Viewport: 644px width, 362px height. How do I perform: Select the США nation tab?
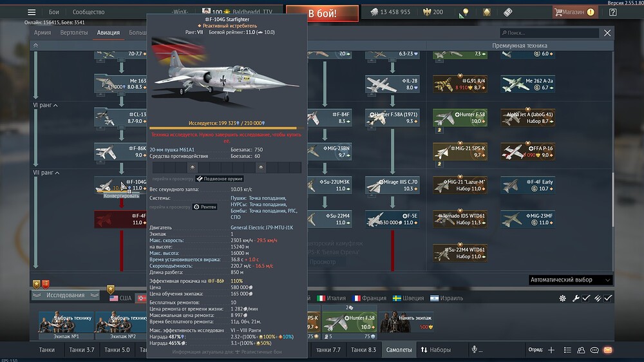[x=120, y=298]
